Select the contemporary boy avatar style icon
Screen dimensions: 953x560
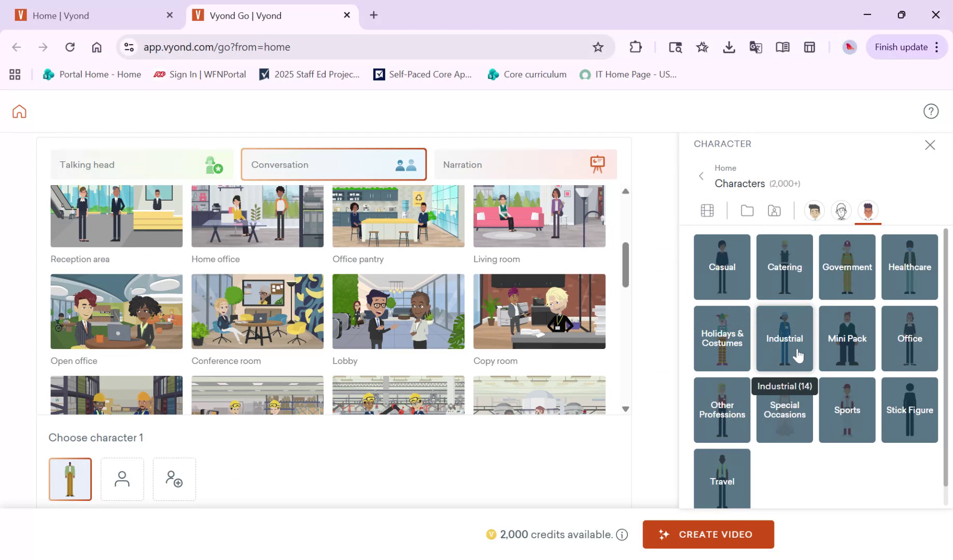[x=814, y=211]
